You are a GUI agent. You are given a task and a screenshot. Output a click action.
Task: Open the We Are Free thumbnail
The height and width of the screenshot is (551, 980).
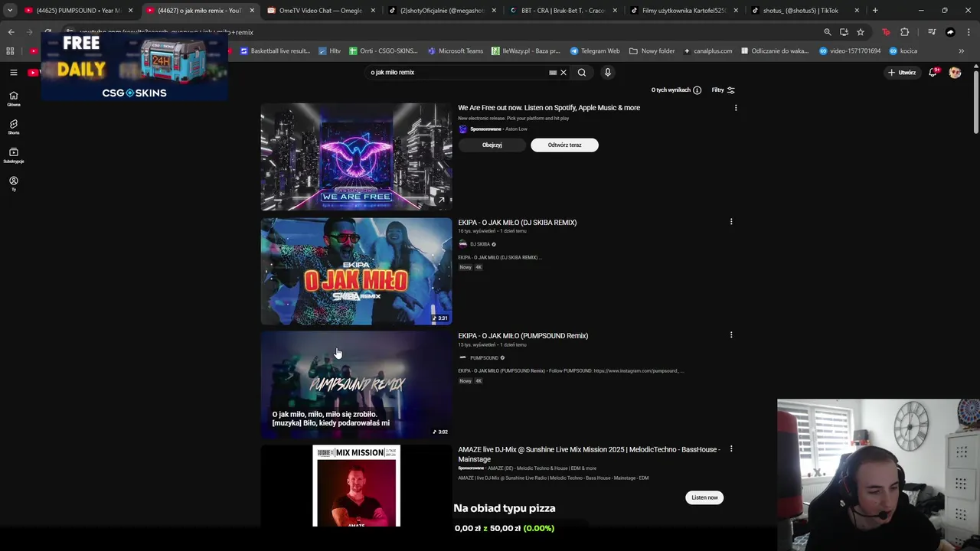coord(356,157)
